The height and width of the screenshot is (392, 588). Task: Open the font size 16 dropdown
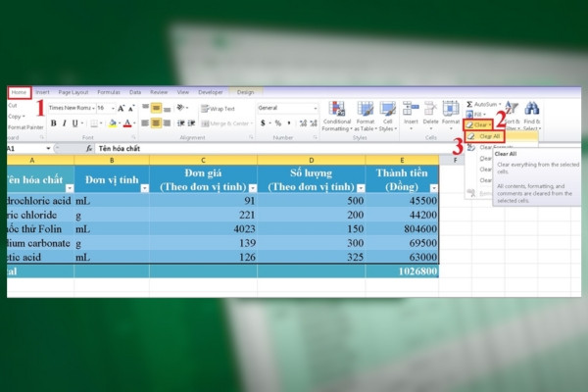tap(113, 108)
